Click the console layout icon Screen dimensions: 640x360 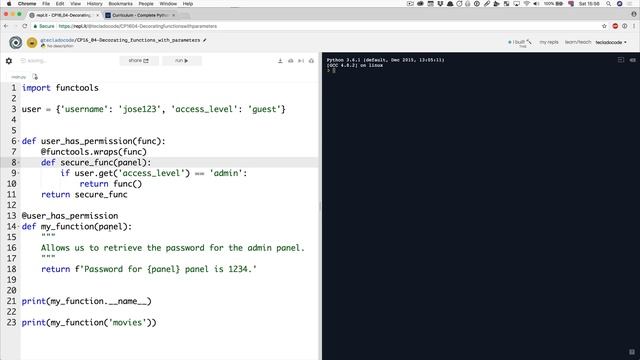(621, 60)
